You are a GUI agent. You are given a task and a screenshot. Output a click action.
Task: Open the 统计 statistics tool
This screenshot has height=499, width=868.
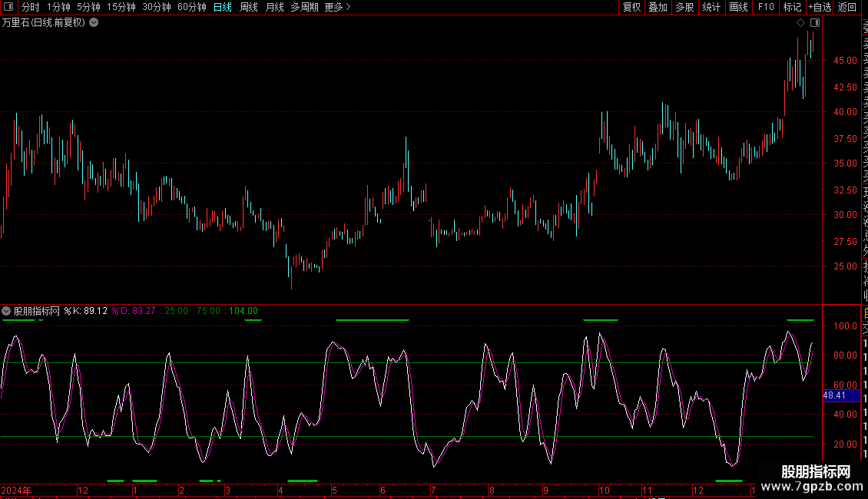(x=711, y=7)
